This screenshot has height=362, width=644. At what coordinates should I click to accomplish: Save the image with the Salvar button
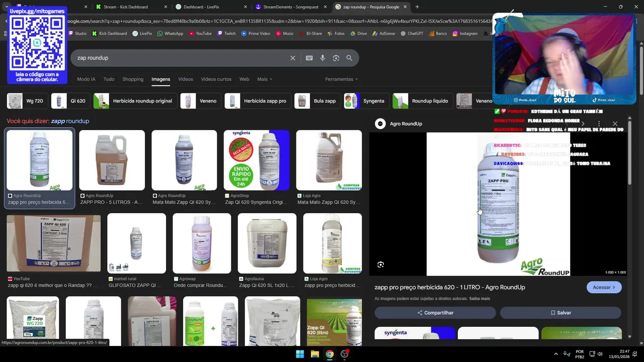560,313
